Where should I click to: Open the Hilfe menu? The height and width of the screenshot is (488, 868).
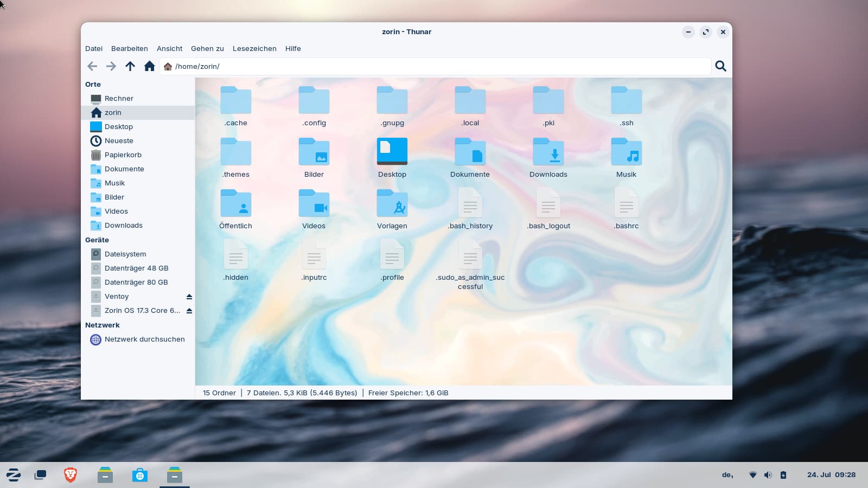tap(293, 48)
